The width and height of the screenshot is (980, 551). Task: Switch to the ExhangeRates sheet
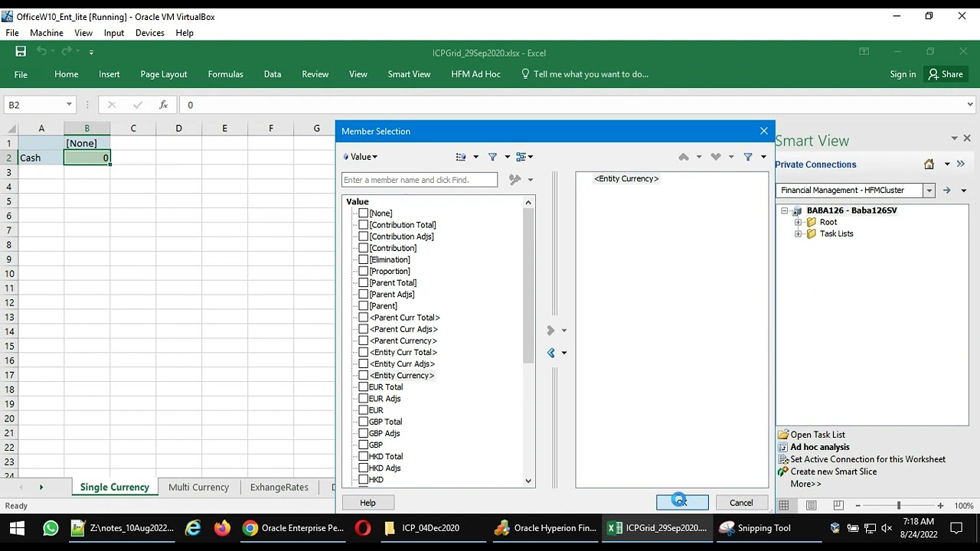pyautogui.click(x=279, y=487)
